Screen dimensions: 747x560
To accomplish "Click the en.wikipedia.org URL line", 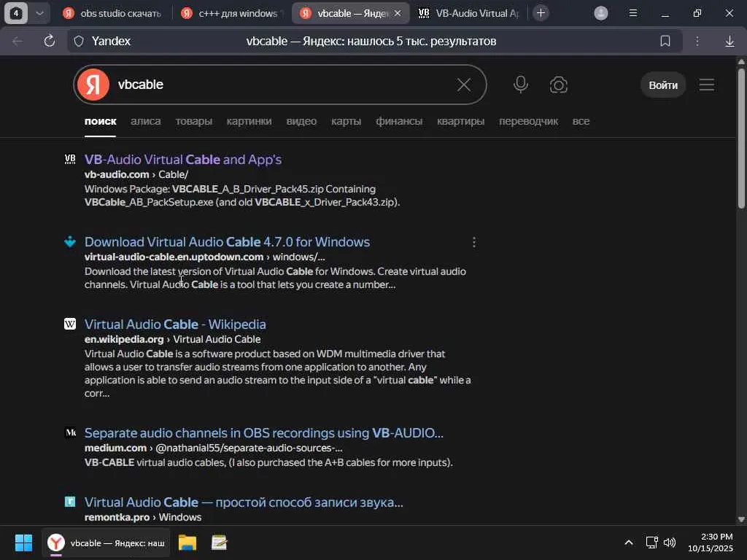I will pos(172,340).
